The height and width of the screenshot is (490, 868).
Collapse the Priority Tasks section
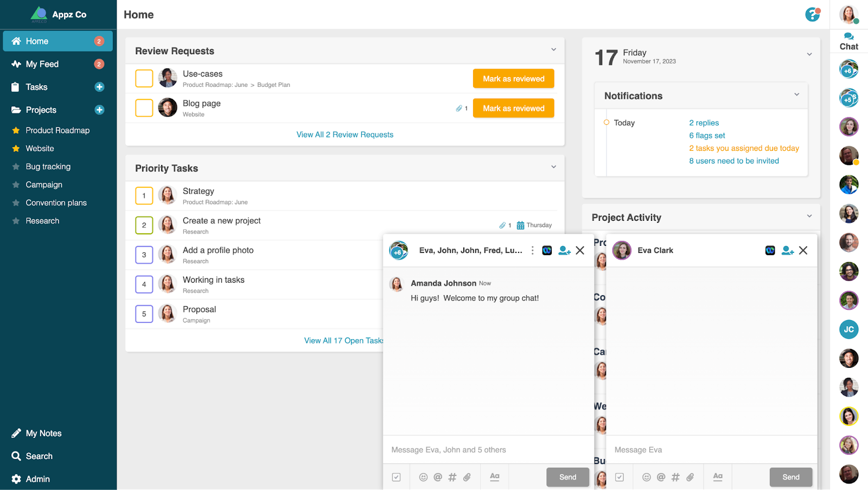tap(553, 167)
